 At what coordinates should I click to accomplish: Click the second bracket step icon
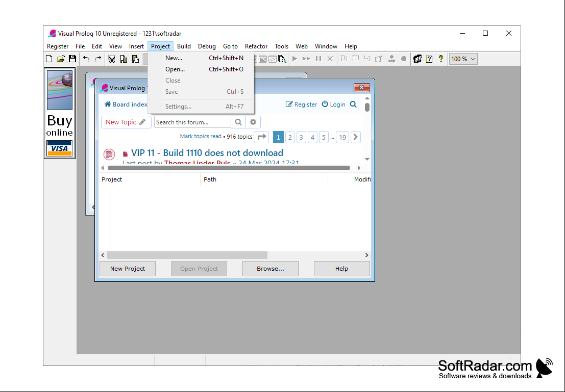pyautogui.click(x=356, y=59)
